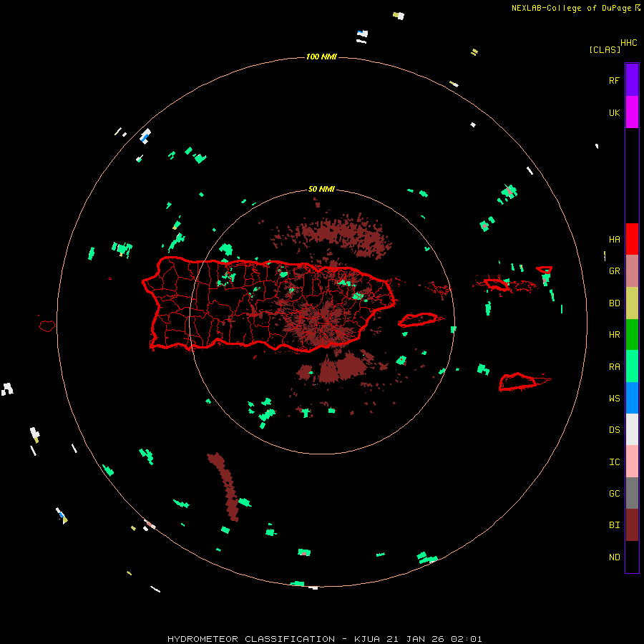Click the WS blue legend swatch
The height and width of the screenshot is (644, 644).
(x=632, y=398)
